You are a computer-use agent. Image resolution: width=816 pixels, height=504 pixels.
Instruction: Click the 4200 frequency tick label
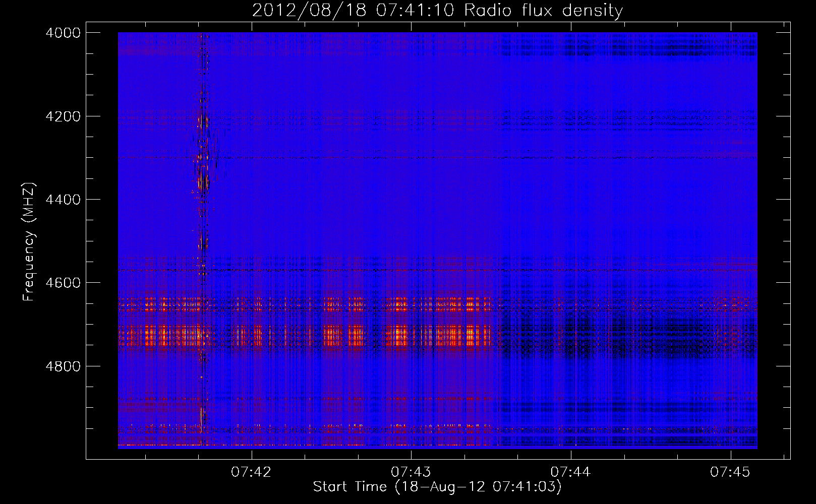click(63, 116)
